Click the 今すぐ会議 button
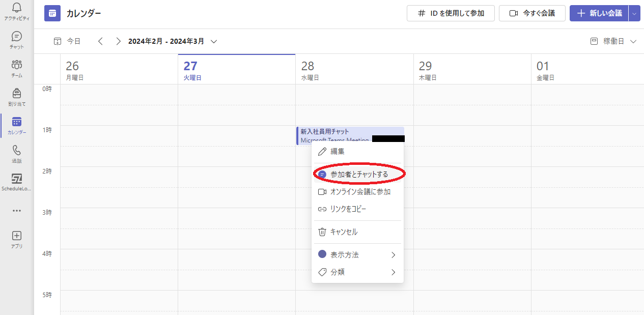Image resolution: width=644 pixels, height=315 pixels. pos(532,14)
